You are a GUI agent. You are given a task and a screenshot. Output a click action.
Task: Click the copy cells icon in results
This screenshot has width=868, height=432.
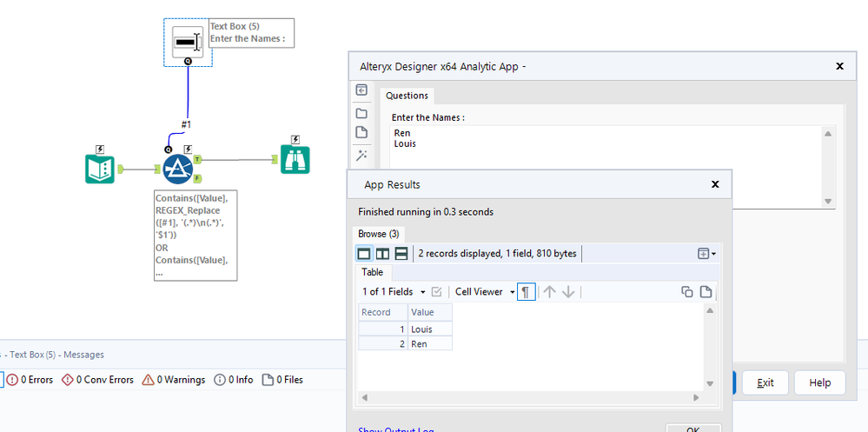coord(687,292)
